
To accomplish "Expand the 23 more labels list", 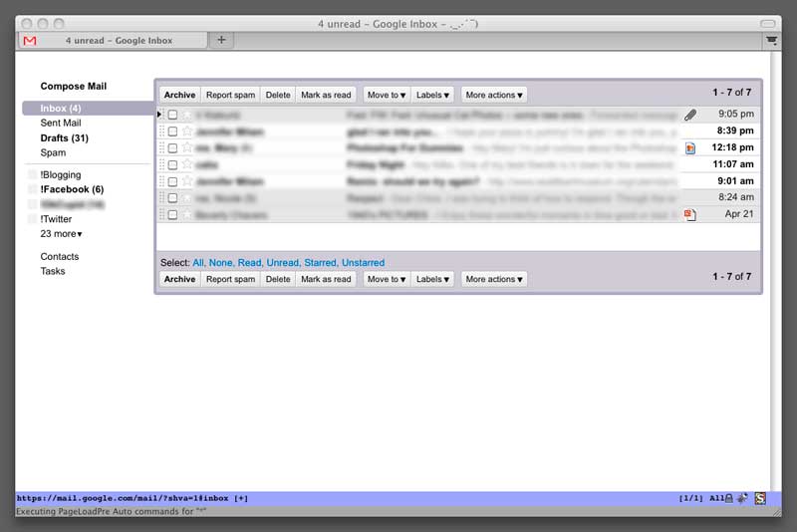I will 61,234.
